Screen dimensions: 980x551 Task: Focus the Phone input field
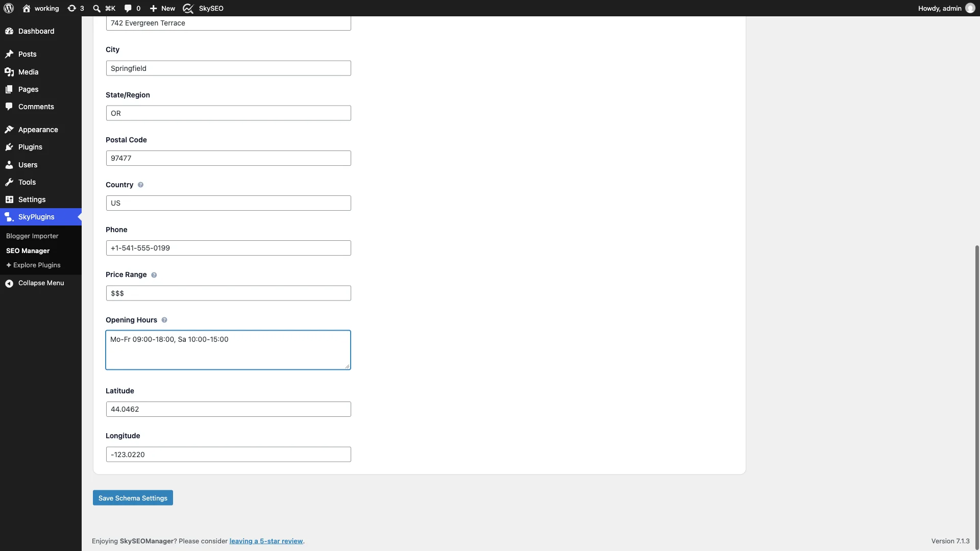click(x=228, y=248)
